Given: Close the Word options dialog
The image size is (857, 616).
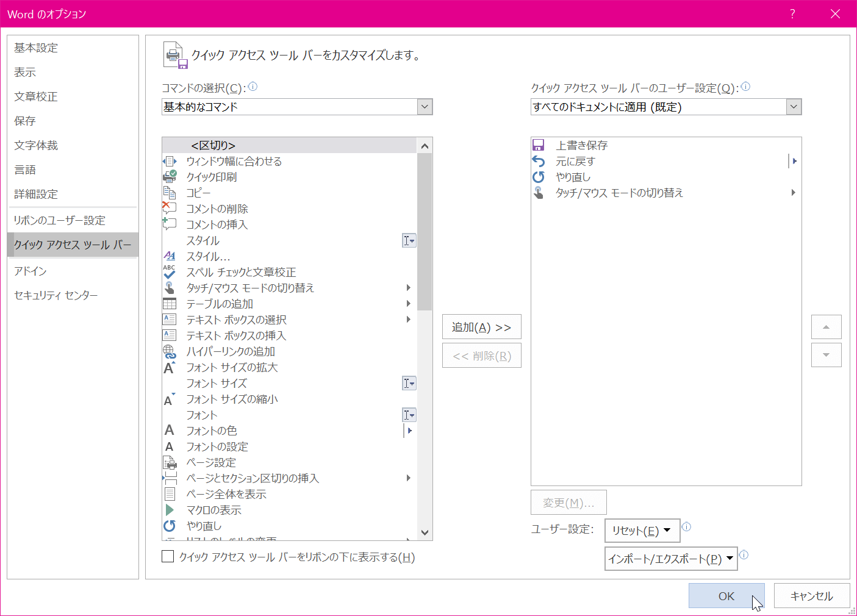Looking at the screenshot, I should click(835, 14).
